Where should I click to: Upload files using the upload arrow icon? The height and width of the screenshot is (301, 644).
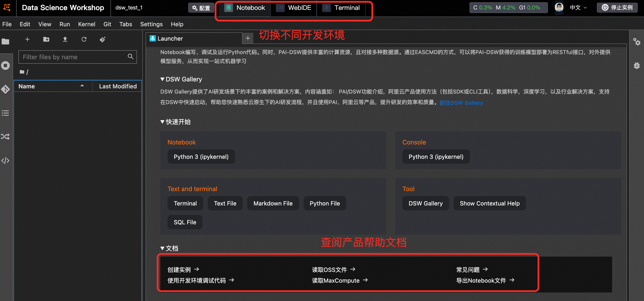tap(65, 39)
